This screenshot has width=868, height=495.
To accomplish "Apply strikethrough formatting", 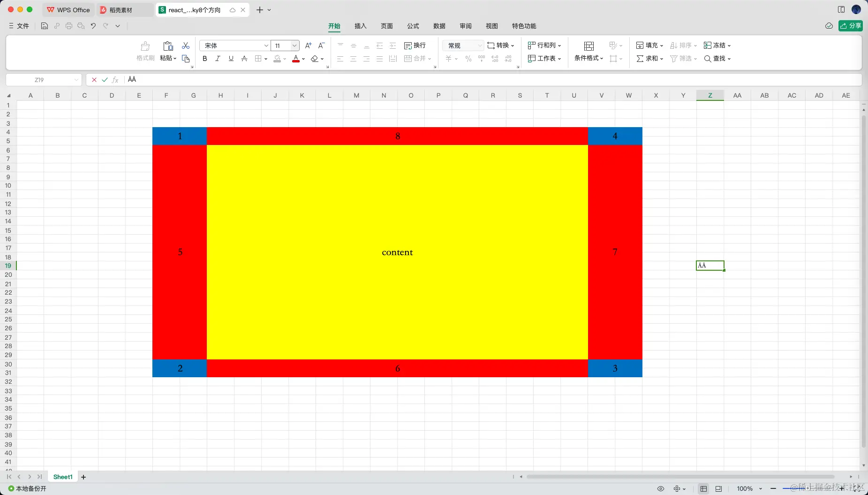I will (244, 59).
